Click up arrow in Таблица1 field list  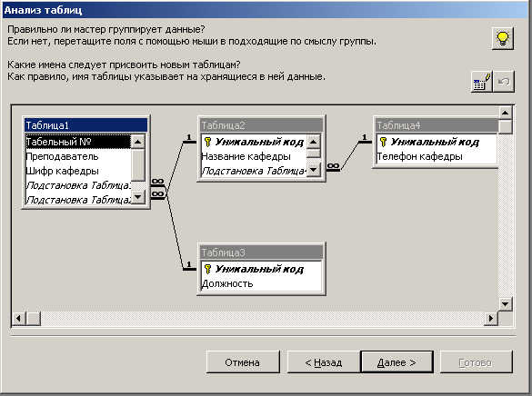coord(137,142)
